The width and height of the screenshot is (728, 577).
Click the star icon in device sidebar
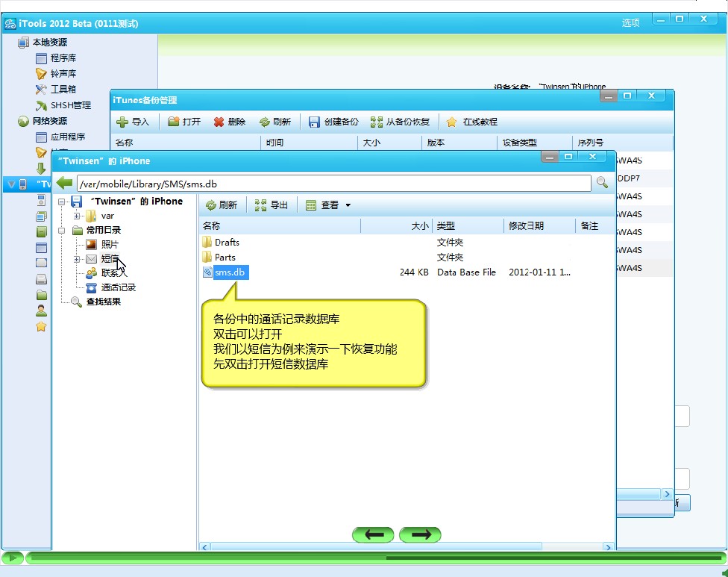(x=41, y=327)
